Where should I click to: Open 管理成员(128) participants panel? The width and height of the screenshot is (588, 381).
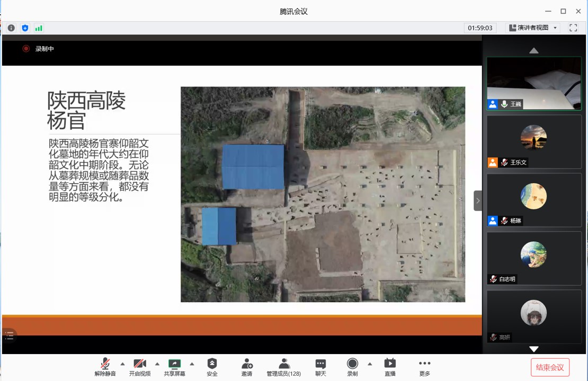pos(284,367)
